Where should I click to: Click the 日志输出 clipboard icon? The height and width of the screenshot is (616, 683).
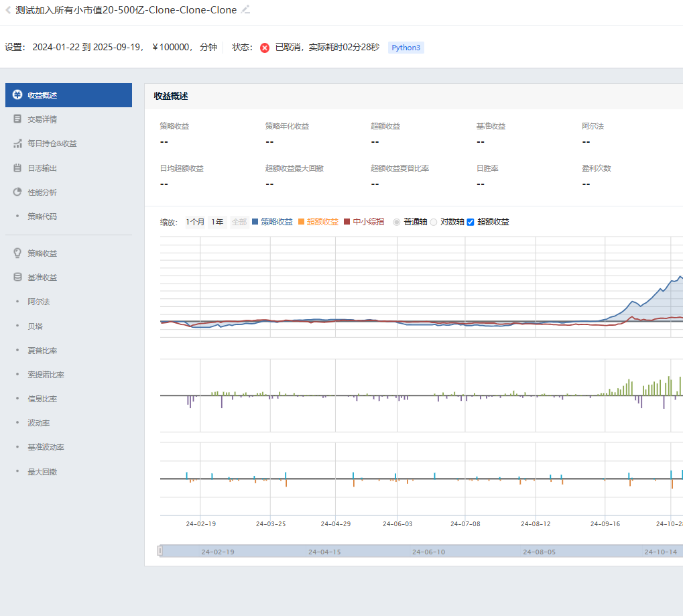[x=17, y=168]
